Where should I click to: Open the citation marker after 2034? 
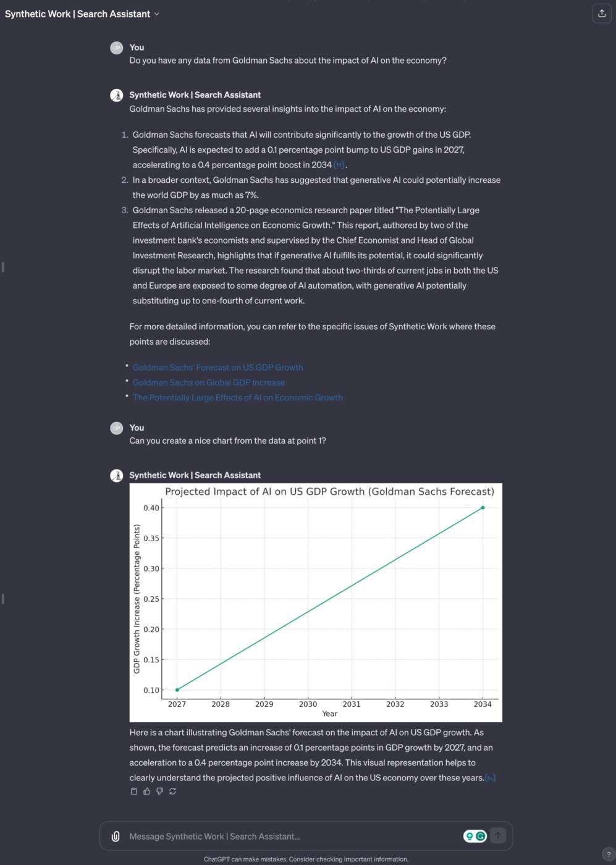pos(339,165)
